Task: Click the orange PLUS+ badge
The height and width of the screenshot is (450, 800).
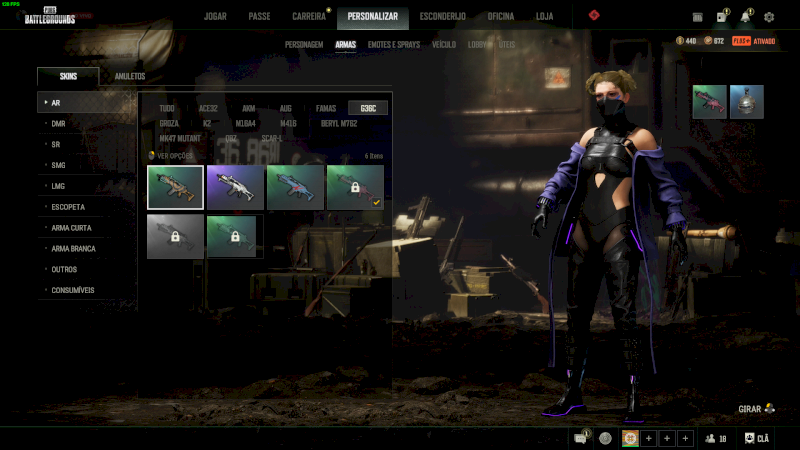Action: click(741, 41)
